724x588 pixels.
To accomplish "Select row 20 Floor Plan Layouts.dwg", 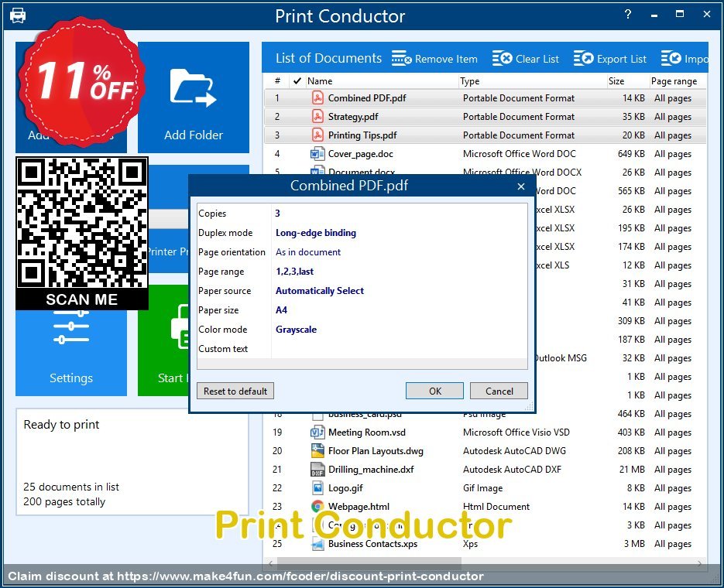I will pyautogui.click(x=485, y=450).
